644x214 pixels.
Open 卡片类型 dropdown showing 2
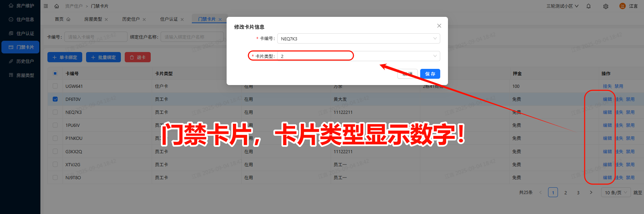[358, 56]
